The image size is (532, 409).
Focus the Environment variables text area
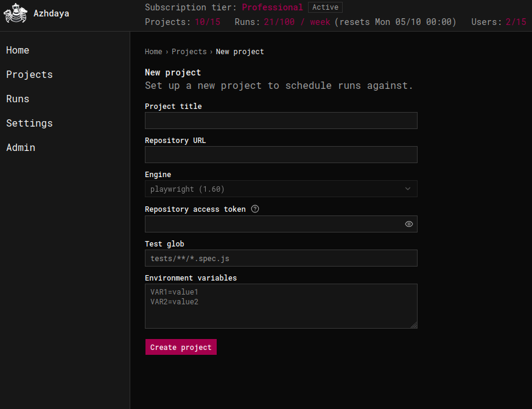(281, 306)
